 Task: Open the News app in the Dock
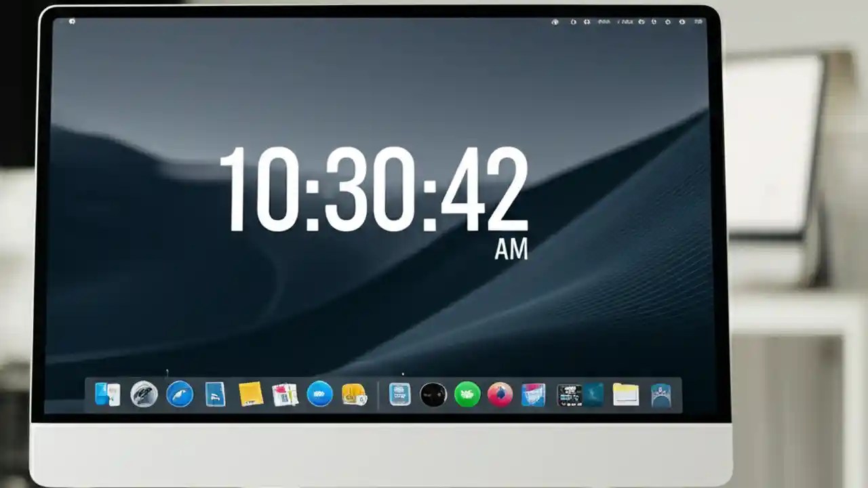(283, 393)
